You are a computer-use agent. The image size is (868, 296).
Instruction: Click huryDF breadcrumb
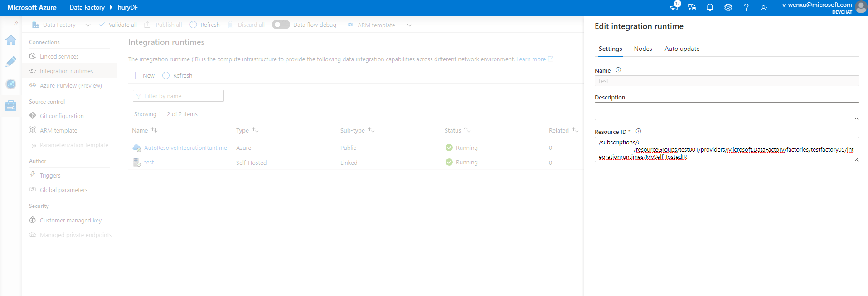[x=127, y=7]
